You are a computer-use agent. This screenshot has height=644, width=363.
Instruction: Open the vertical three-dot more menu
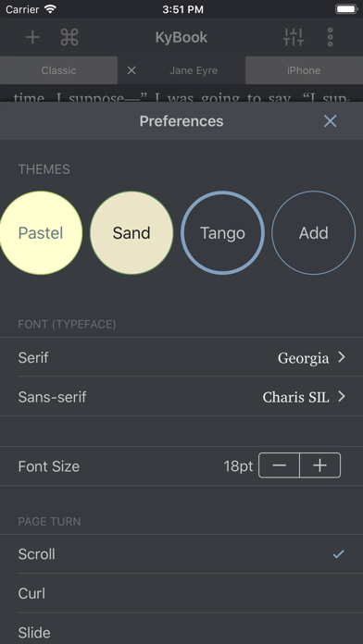pos(330,37)
